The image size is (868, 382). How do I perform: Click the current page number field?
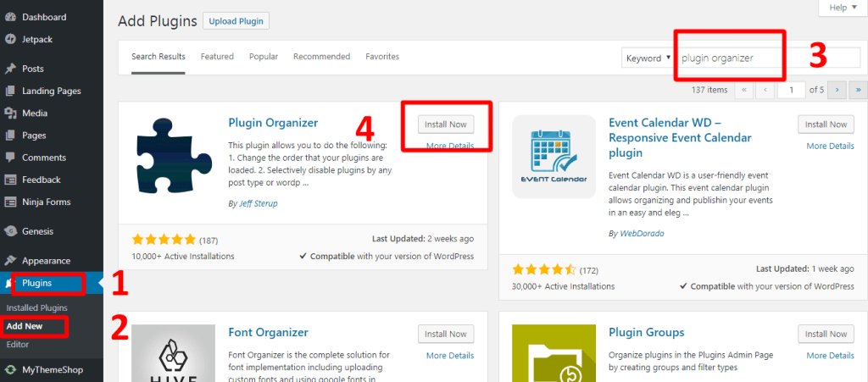click(791, 90)
